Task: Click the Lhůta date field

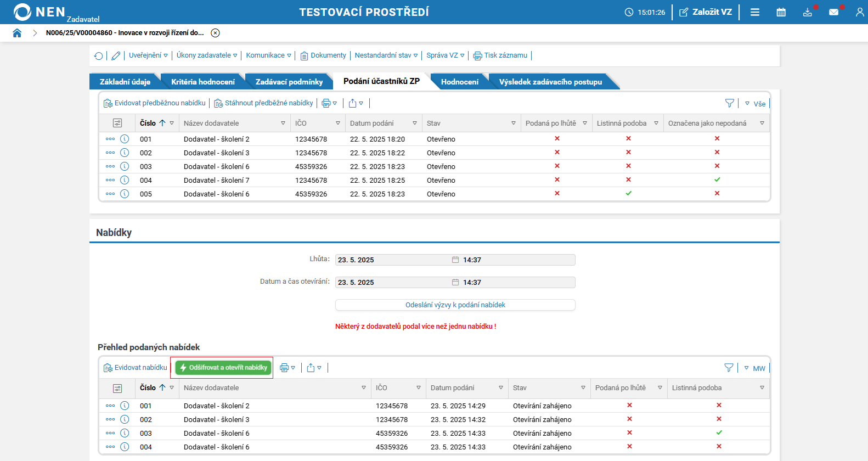Action: point(393,260)
